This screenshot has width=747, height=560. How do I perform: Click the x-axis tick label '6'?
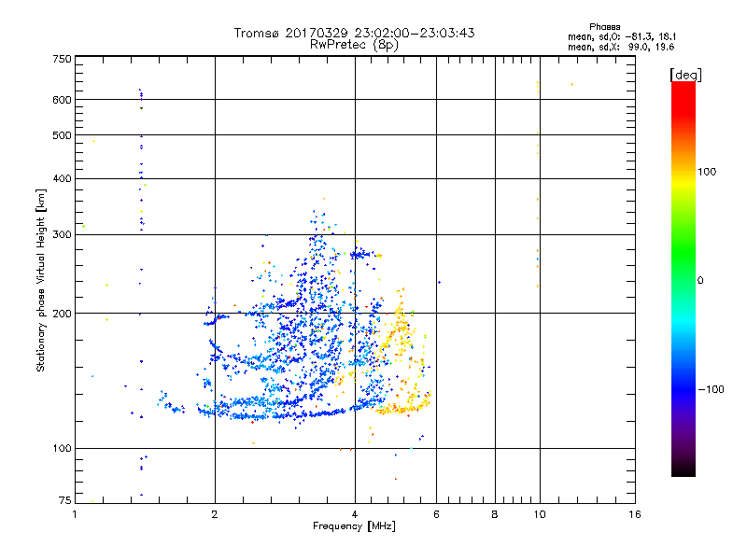[436, 514]
